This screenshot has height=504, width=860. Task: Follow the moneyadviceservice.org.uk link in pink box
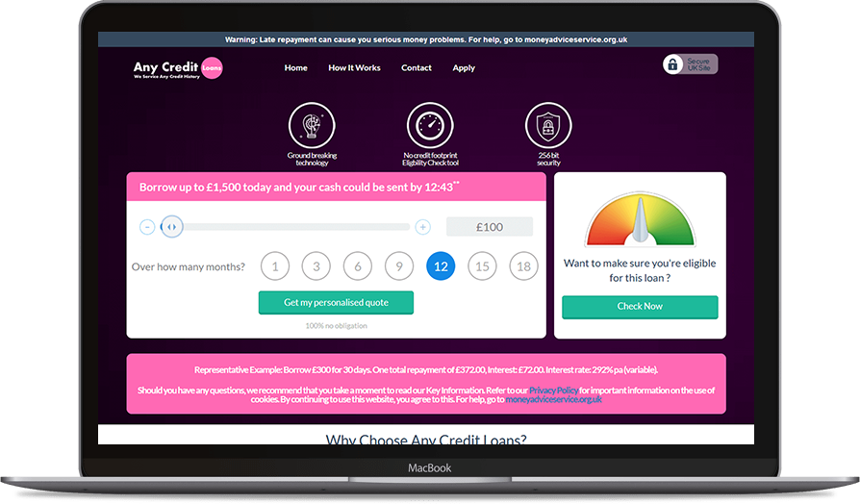click(553, 400)
